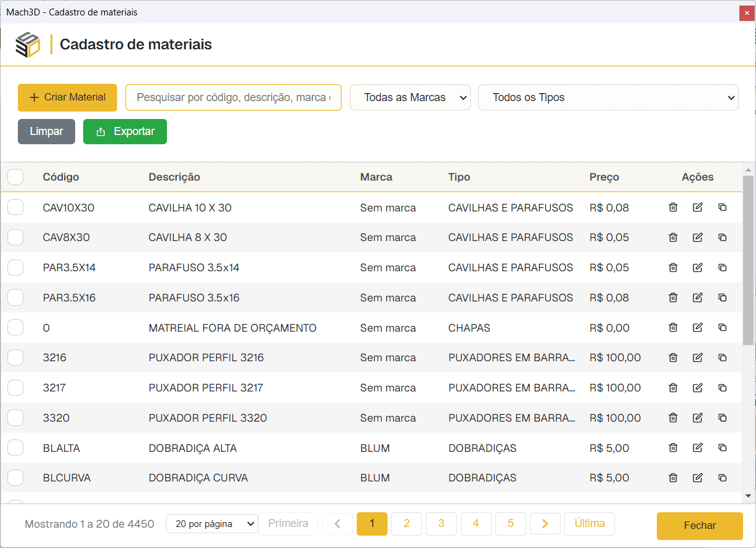This screenshot has height=548, width=756.
Task: Edit the PAR3.5X16 material
Action: [x=697, y=298]
